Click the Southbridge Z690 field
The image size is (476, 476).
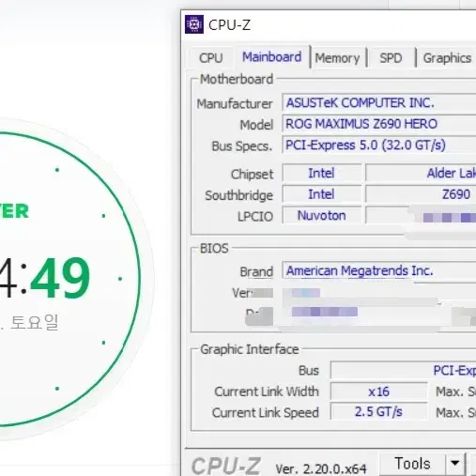pos(421,194)
